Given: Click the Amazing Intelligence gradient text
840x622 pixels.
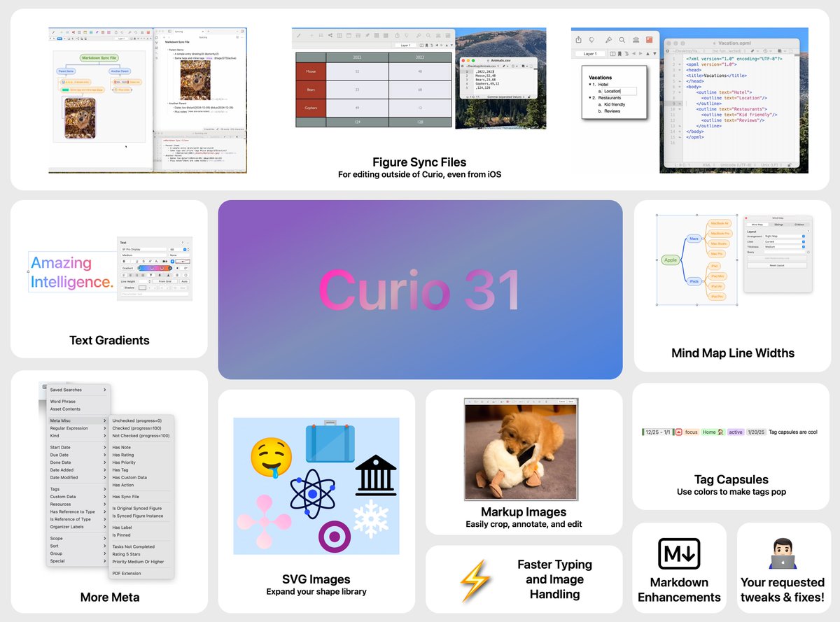Looking at the screenshot, I should (71, 273).
